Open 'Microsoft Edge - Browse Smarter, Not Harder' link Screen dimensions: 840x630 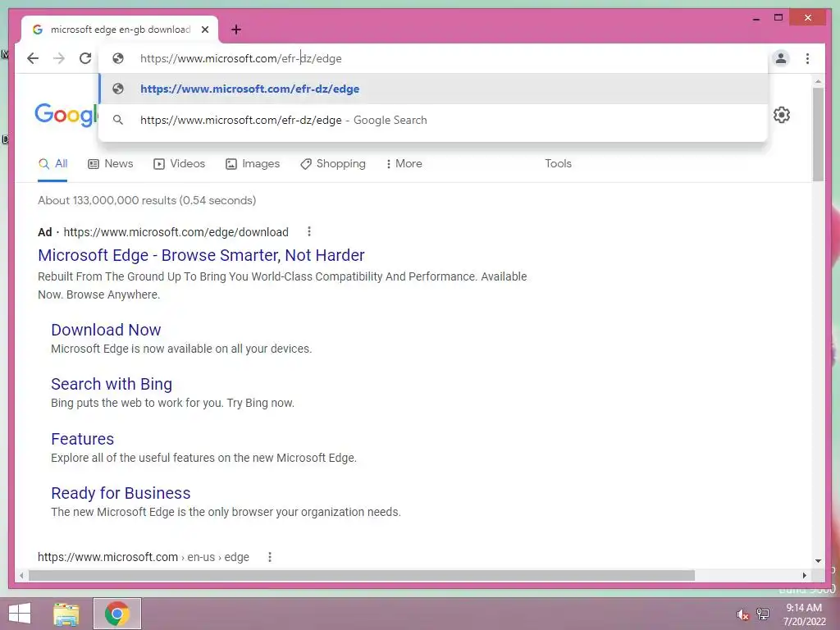(201, 256)
